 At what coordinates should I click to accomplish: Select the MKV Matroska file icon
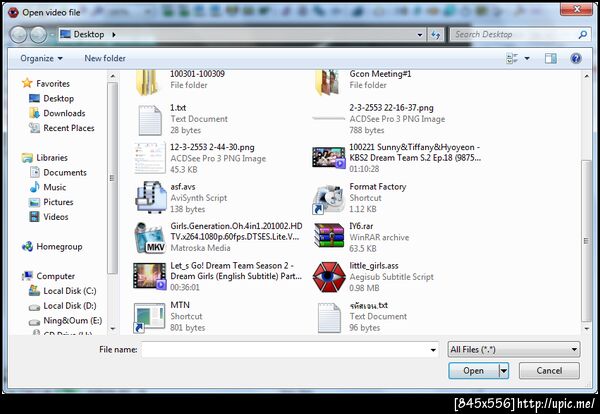pos(150,238)
